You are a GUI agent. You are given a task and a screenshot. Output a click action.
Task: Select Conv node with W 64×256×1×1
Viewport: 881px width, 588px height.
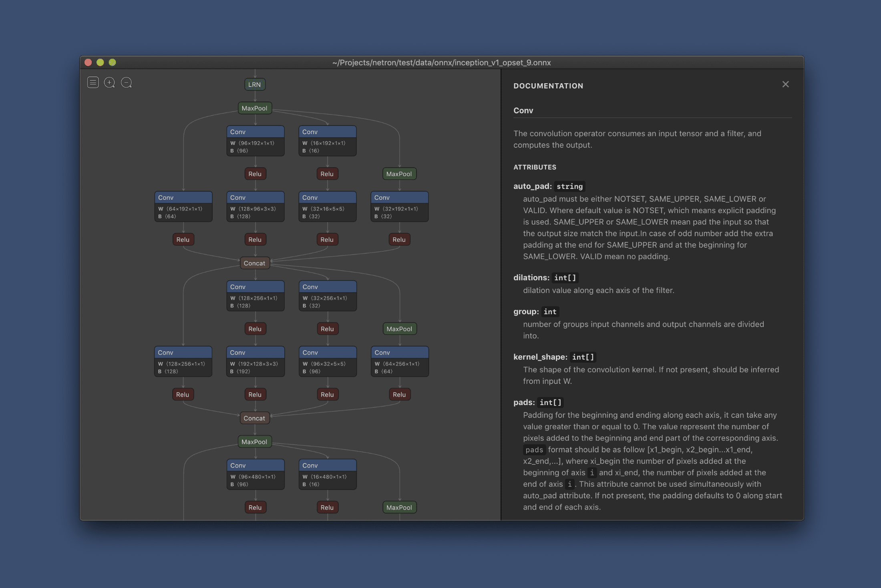(x=400, y=361)
